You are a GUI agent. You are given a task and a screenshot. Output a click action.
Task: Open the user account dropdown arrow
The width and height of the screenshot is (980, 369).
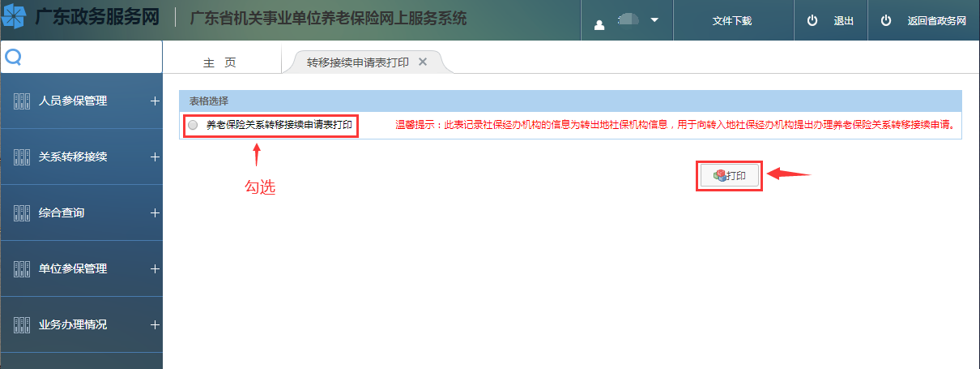pos(654,20)
